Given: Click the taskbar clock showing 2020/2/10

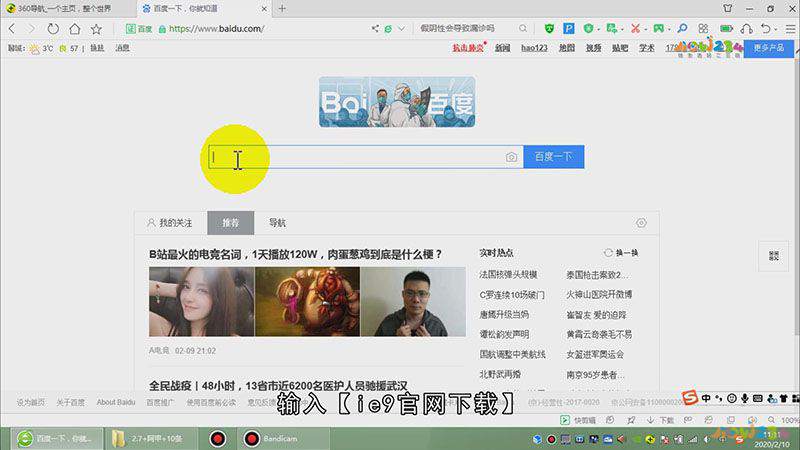Looking at the screenshot, I should tap(773, 439).
